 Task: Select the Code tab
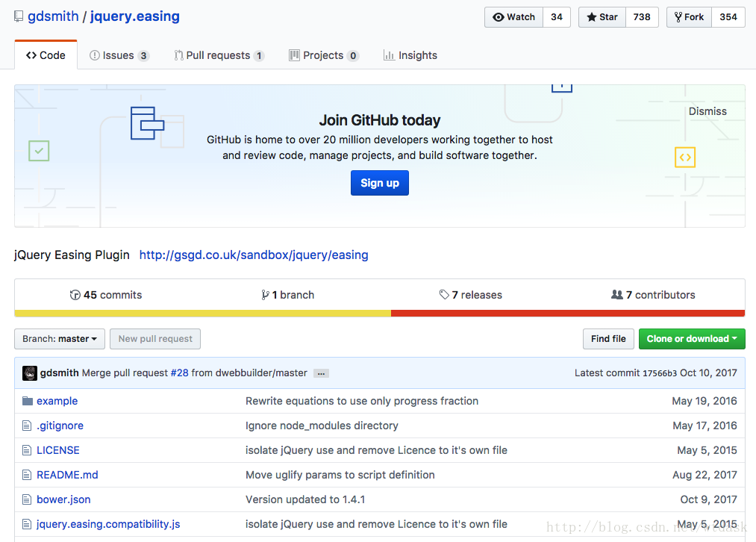tap(46, 55)
